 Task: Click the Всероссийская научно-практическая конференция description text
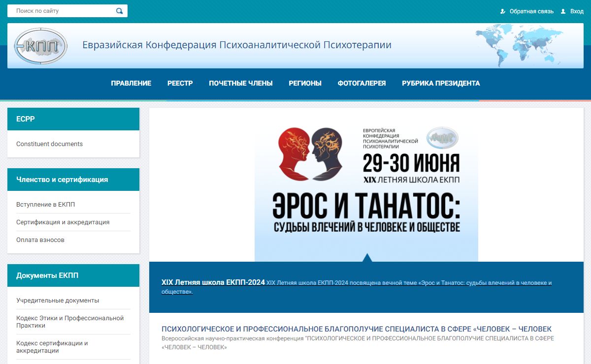358,343
